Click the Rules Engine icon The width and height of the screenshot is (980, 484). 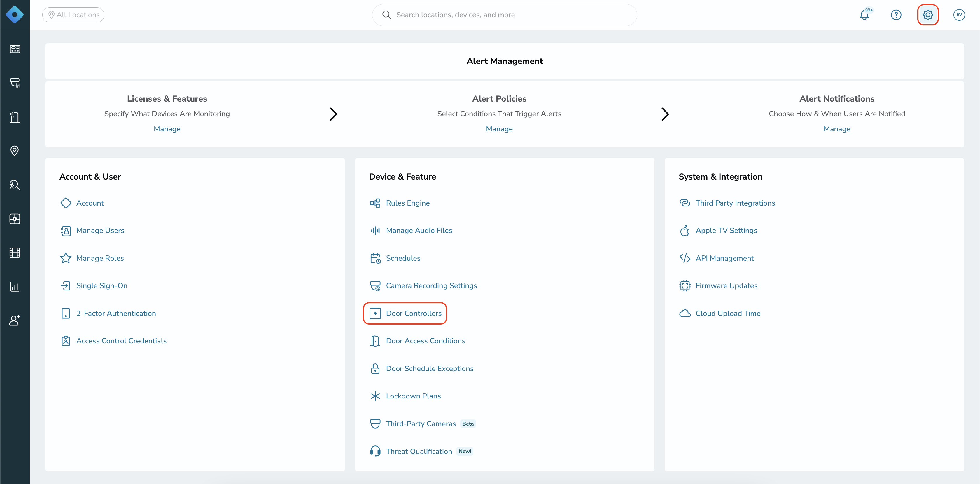click(375, 203)
